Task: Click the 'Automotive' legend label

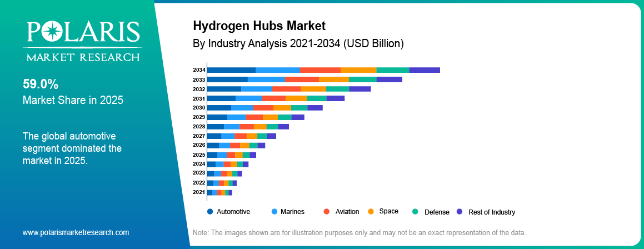Action: [x=233, y=212]
